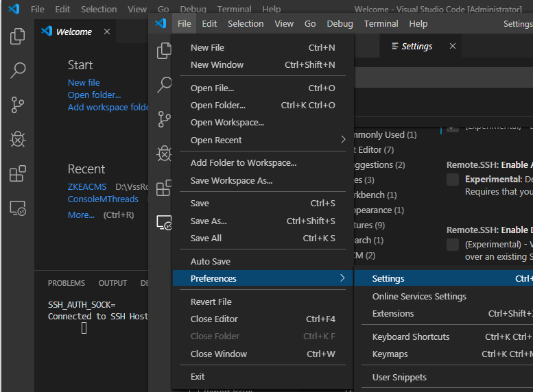The width and height of the screenshot is (533, 392).
Task: Open Debug menu in front window
Action: tap(340, 24)
